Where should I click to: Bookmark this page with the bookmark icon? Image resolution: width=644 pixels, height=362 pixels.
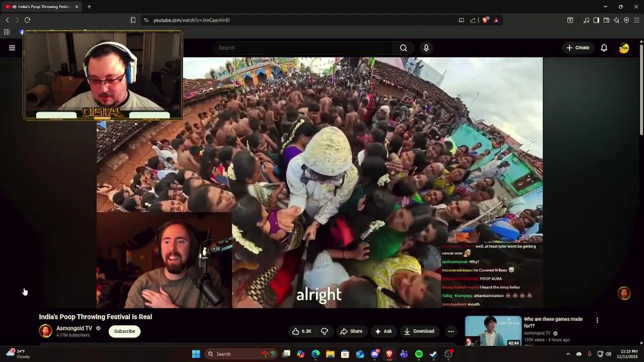click(x=133, y=20)
